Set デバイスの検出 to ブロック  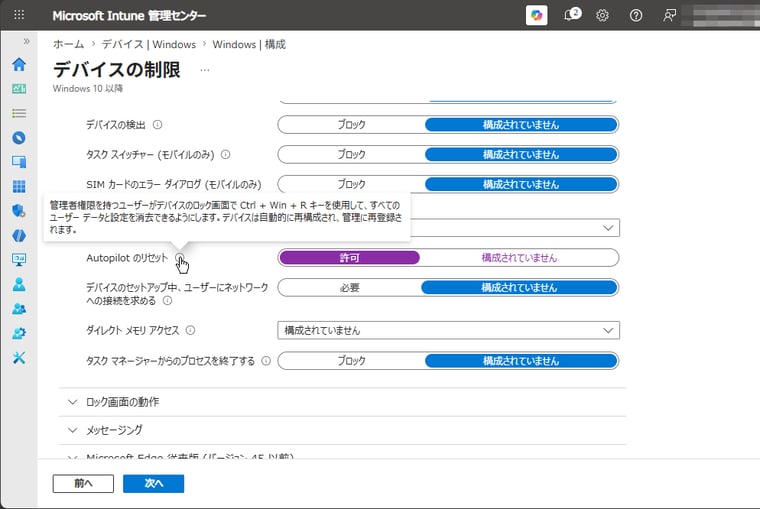click(351, 125)
